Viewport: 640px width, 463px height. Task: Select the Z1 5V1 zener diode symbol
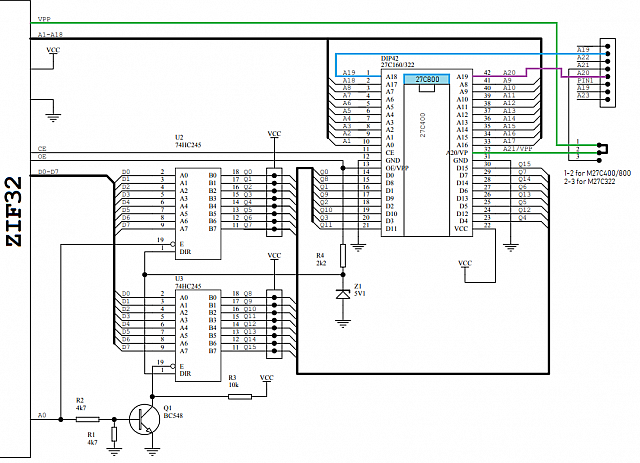[x=343, y=294]
